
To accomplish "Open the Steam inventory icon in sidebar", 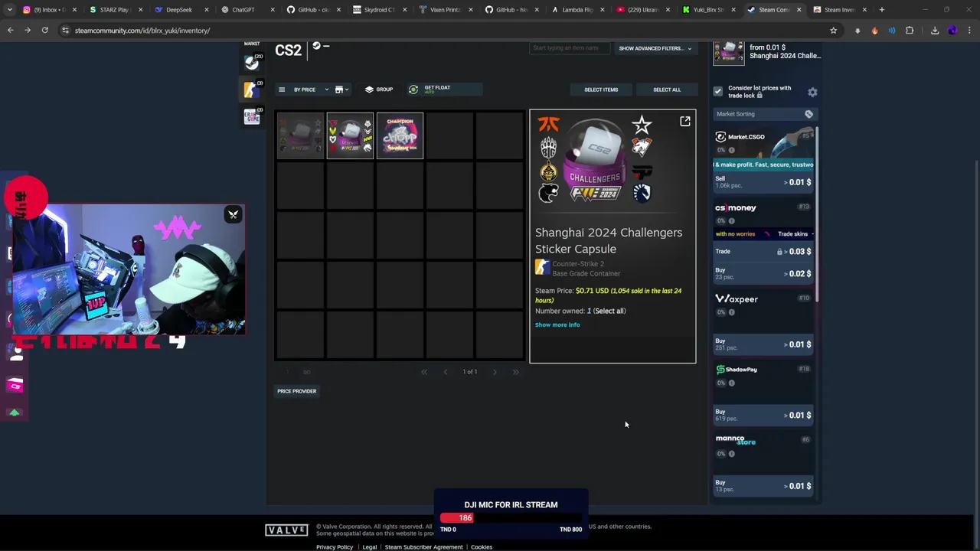I will point(252,62).
